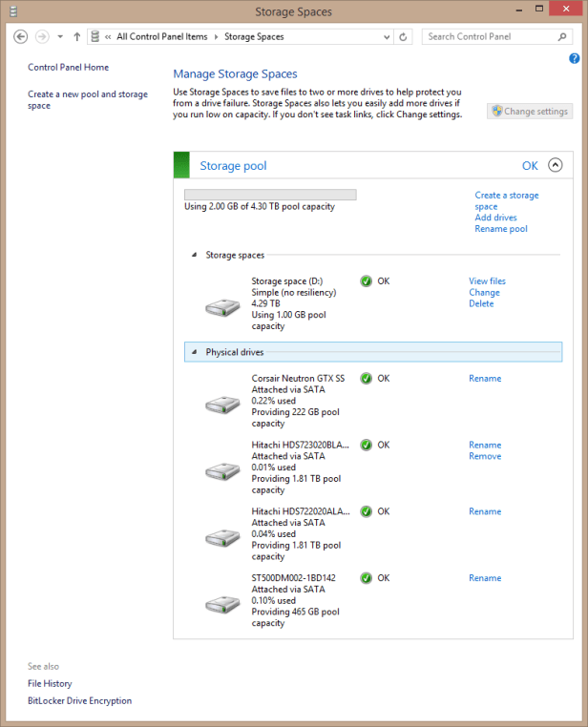Click the Storage space (D:) drive icon
This screenshot has height=727, width=588.
(225, 308)
